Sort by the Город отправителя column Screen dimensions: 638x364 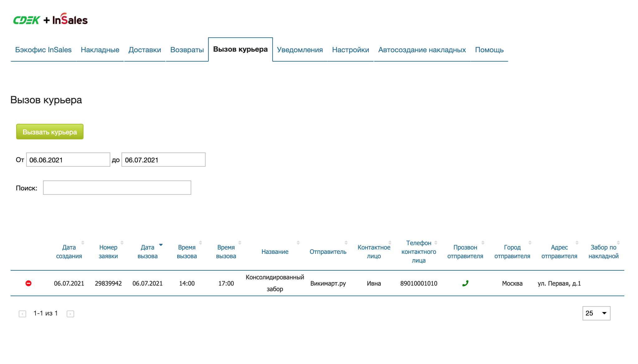click(512, 252)
